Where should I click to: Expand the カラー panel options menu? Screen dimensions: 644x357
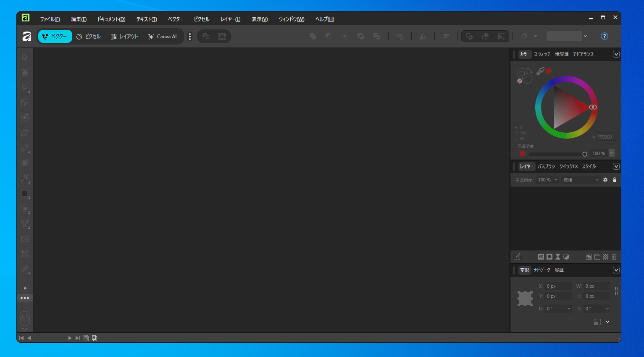616,54
